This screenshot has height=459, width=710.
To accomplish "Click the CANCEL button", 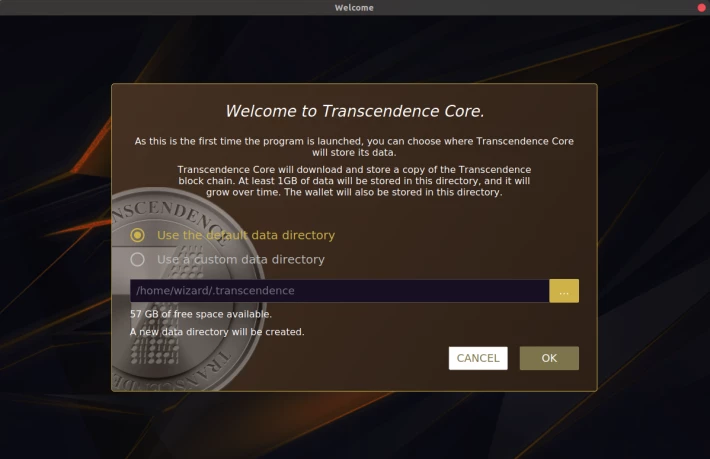I will pos(478,358).
